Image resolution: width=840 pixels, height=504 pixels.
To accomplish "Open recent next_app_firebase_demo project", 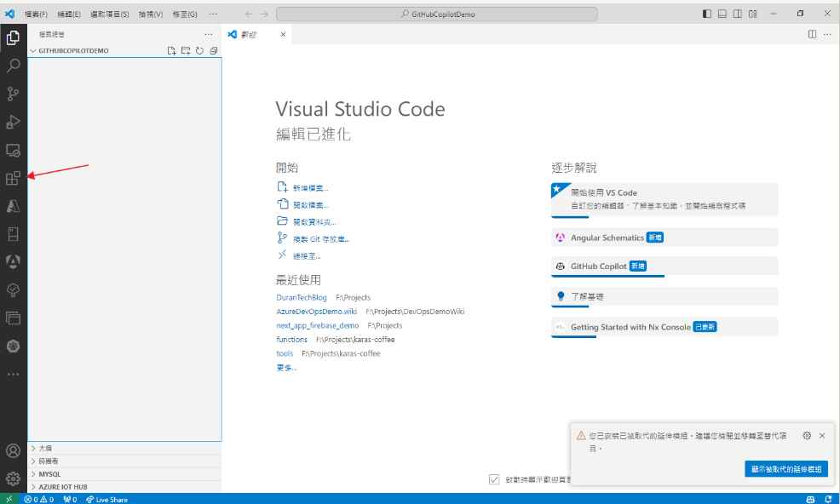I will pyautogui.click(x=318, y=325).
